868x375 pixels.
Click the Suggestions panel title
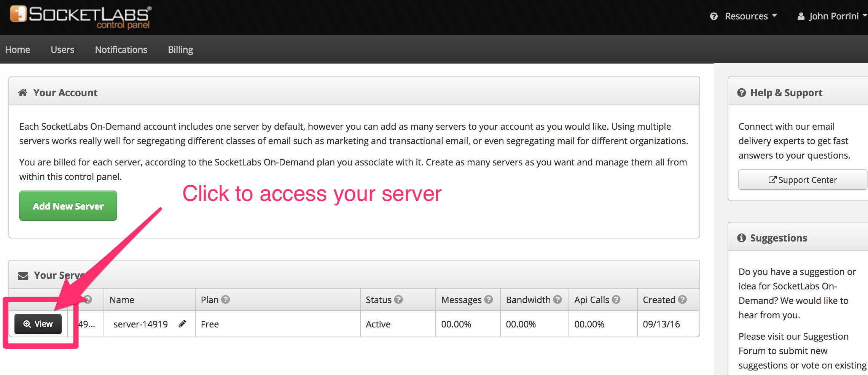pos(779,238)
